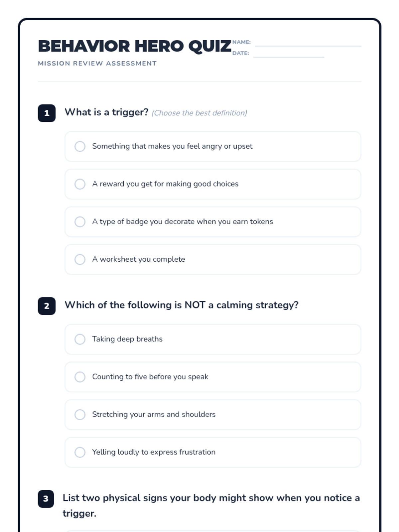Pick 'A type of badge' radio option
The image size is (399, 532).
pos(80,222)
